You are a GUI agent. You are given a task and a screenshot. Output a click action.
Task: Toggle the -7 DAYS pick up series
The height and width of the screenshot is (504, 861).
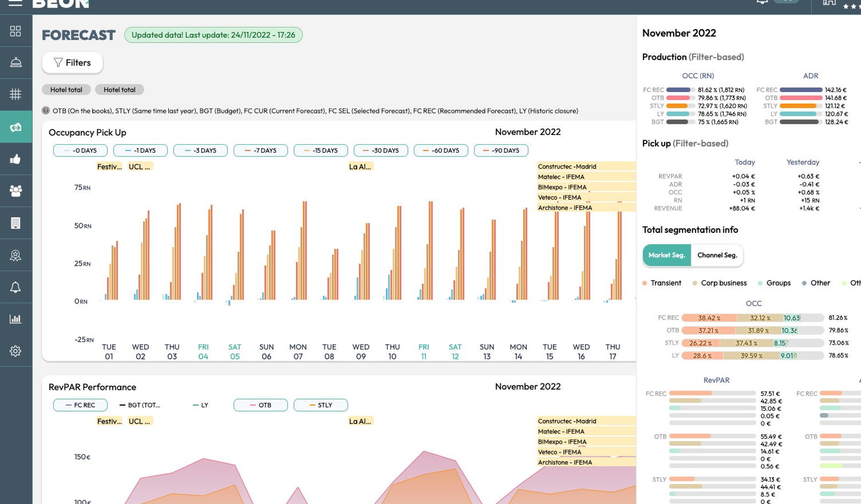(260, 151)
